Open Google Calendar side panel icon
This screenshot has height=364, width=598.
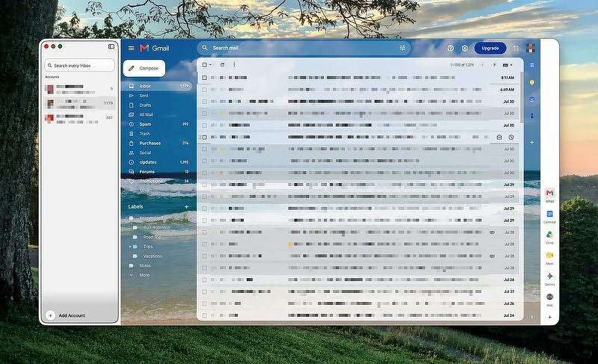pyautogui.click(x=531, y=65)
